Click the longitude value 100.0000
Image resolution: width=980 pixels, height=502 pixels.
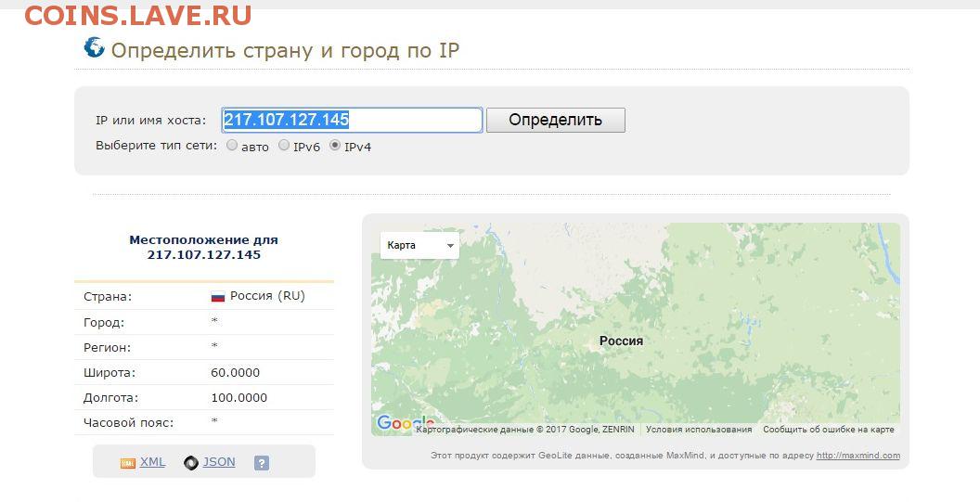(x=239, y=397)
